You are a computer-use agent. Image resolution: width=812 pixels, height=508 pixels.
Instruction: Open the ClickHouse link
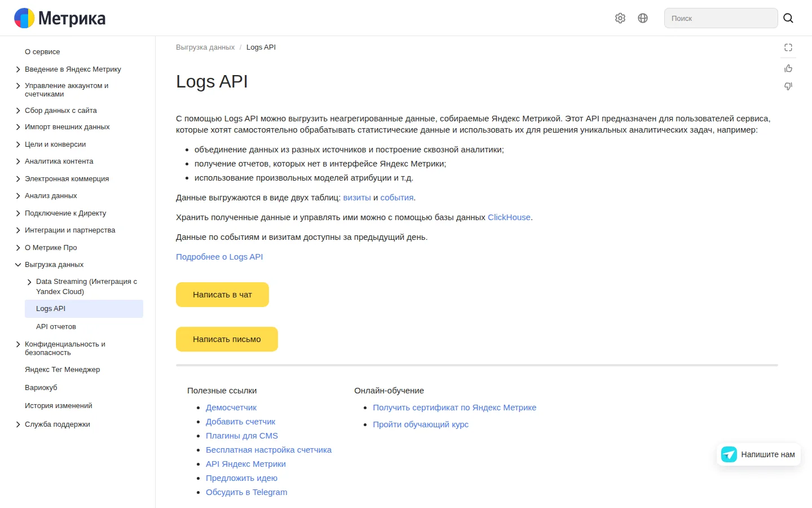[509, 217]
